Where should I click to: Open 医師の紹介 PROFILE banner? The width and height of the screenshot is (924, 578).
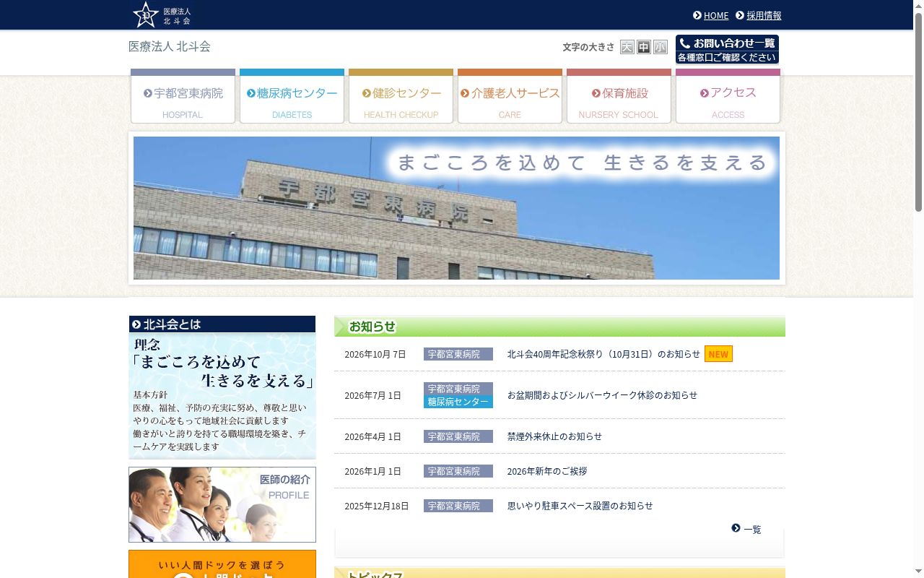(x=222, y=504)
